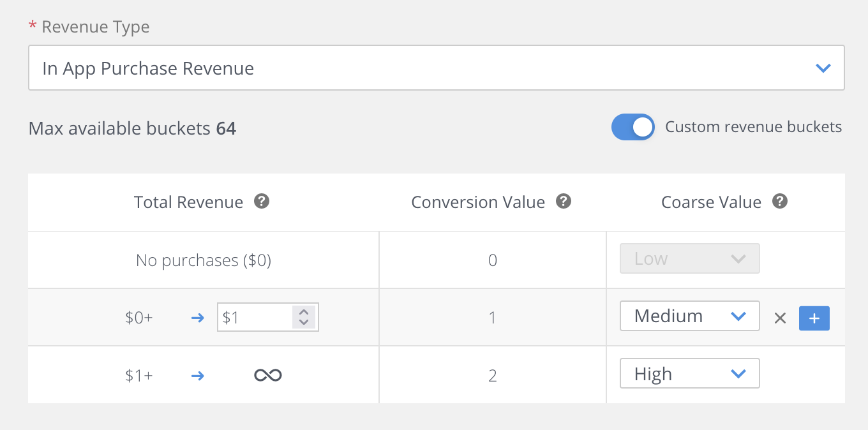Click the Total Revenue column header
Viewport: 868px width, 430px height.
(188, 202)
